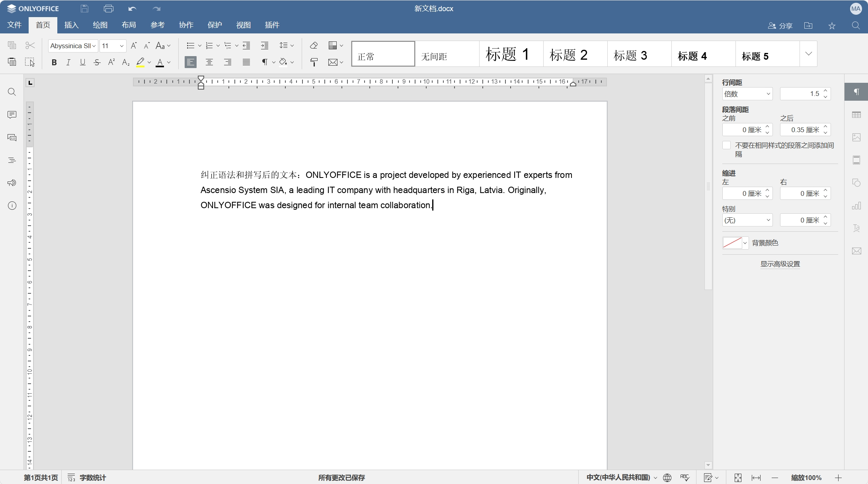
Task: Undo the last action
Action: pyautogui.click(x=133, y=8)
